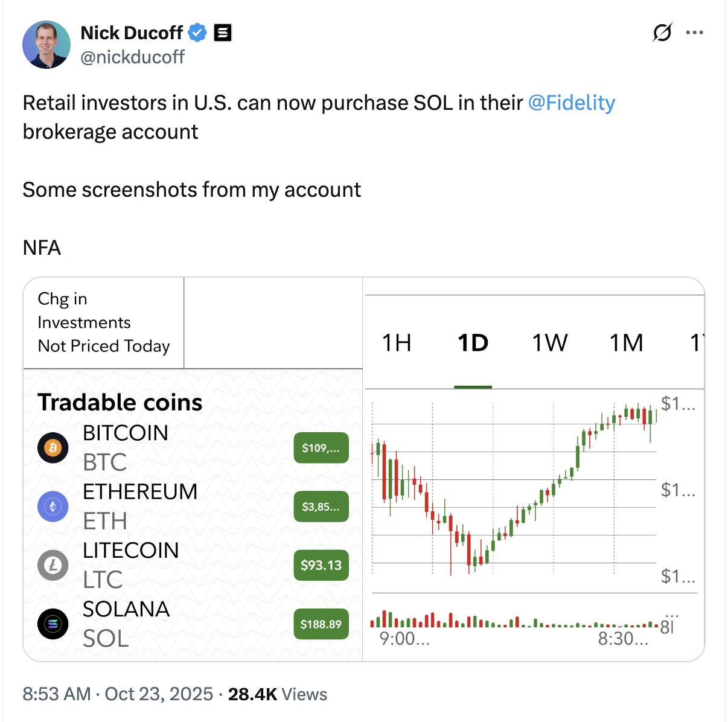Click the Bitcoin BTC coin icon
The width and height of the screenshot is (728, 722).
click(53, 447)
